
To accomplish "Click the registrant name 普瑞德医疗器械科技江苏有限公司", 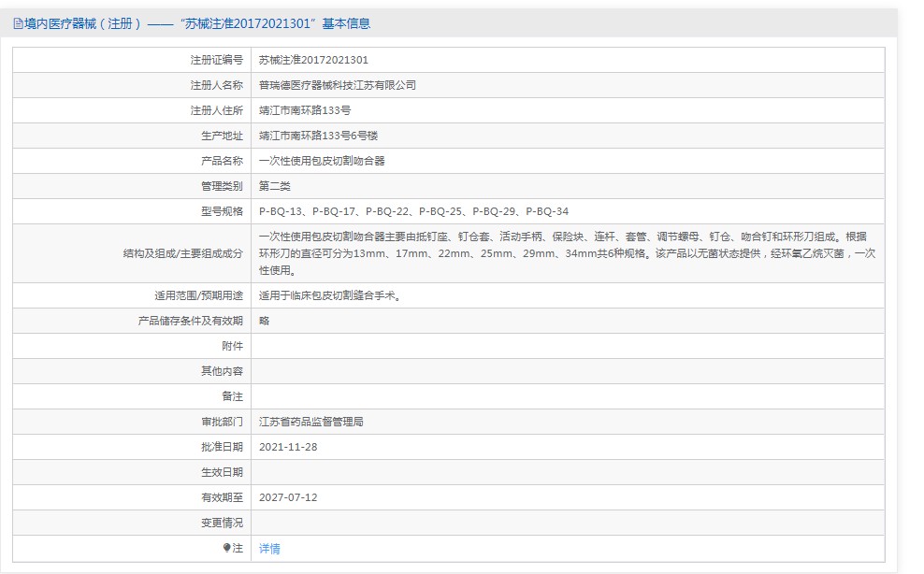I will (x=338, y=85).
